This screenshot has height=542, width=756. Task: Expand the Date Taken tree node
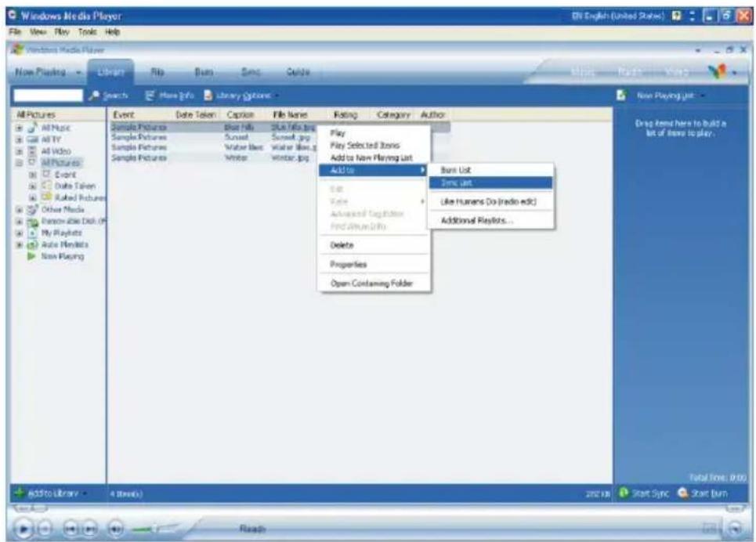click(33, 186)
